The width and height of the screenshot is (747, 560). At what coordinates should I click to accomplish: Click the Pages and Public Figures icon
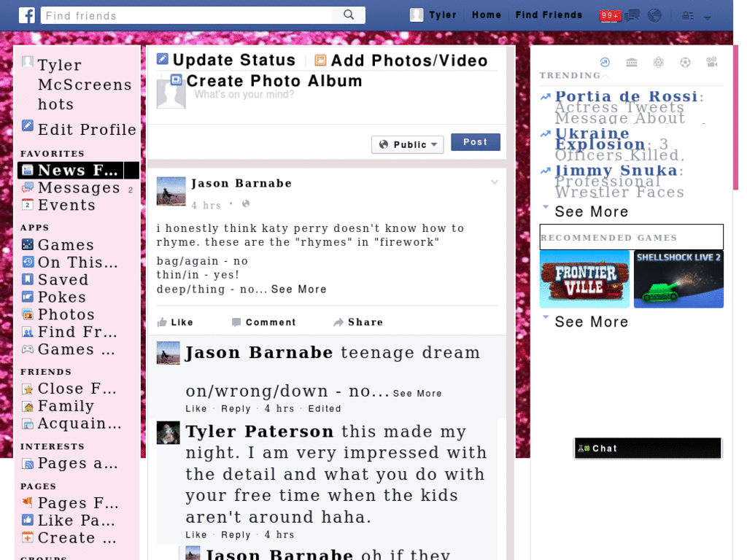[x=28, y=463]
